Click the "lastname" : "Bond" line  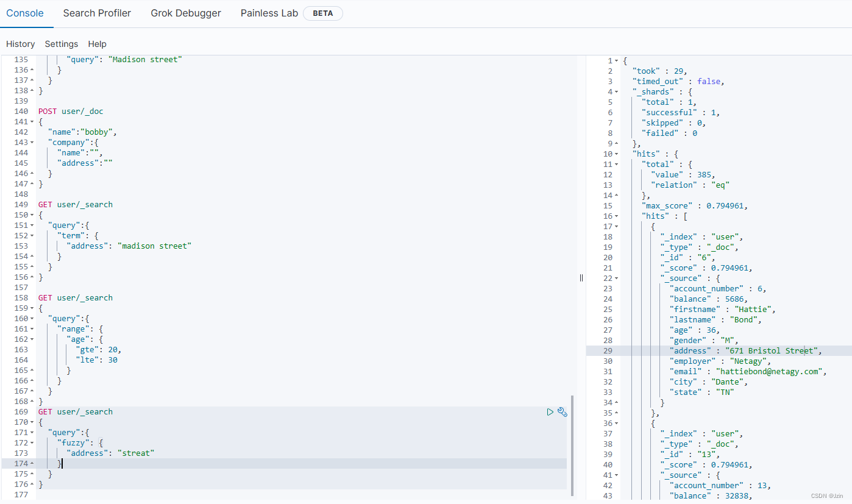click(716, 320)
